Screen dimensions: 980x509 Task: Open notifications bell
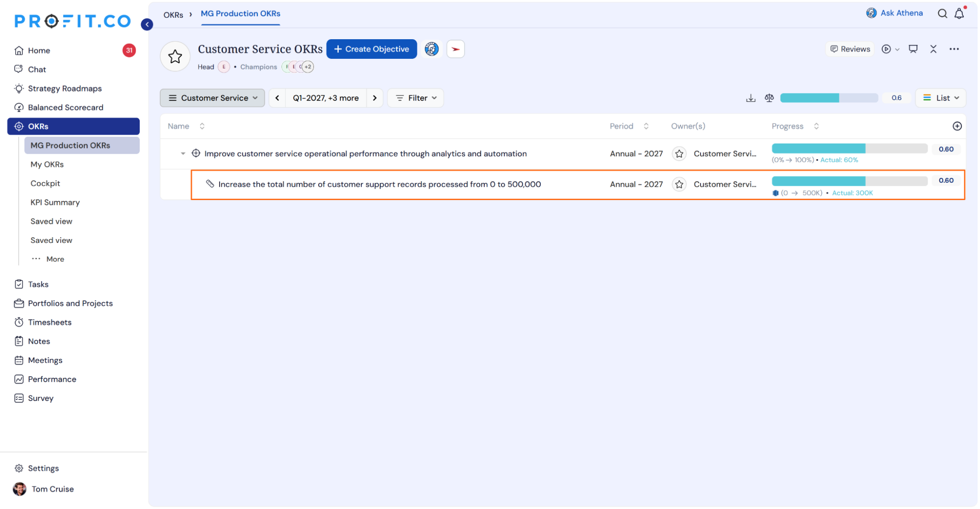[x=959, y=14]
